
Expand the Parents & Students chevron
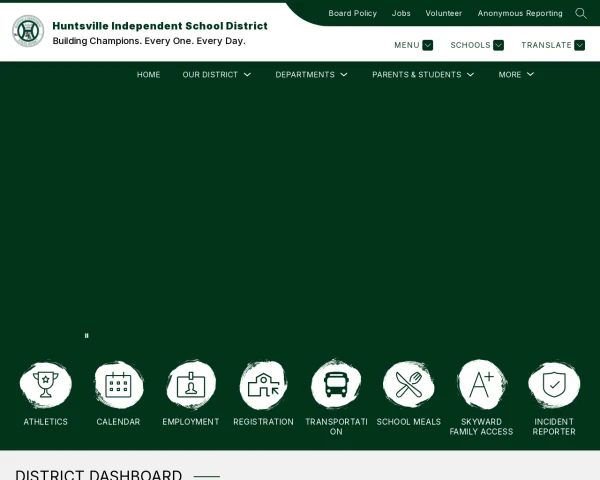470,75
